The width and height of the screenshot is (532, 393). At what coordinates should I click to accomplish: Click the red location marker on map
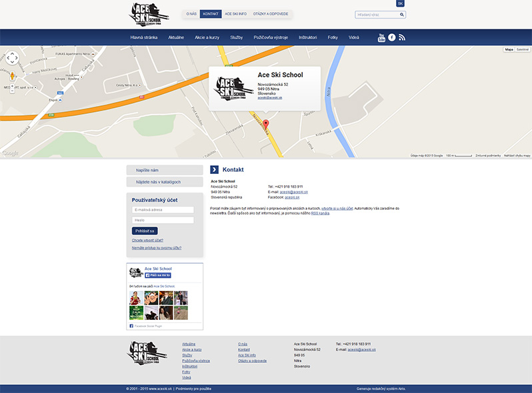point(266,124)
